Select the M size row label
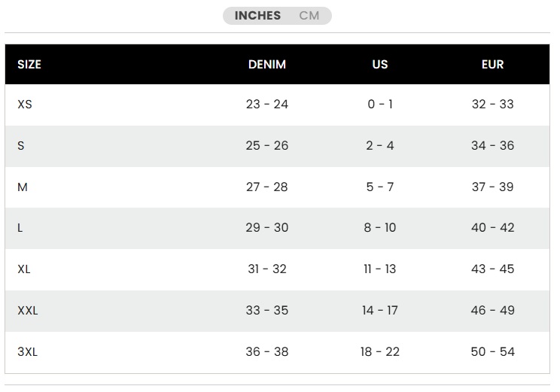 (23, 187)
